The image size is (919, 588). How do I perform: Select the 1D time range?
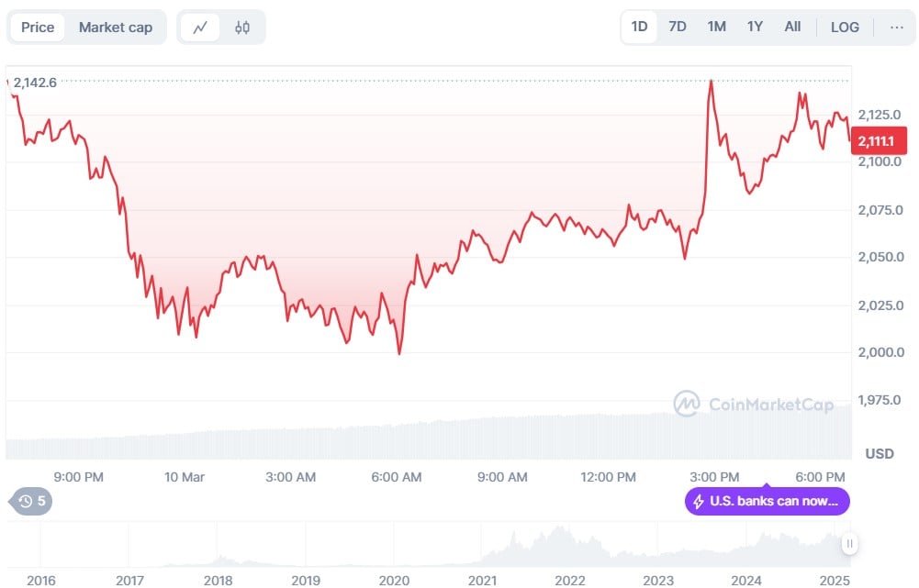click(x=639, y=27)
